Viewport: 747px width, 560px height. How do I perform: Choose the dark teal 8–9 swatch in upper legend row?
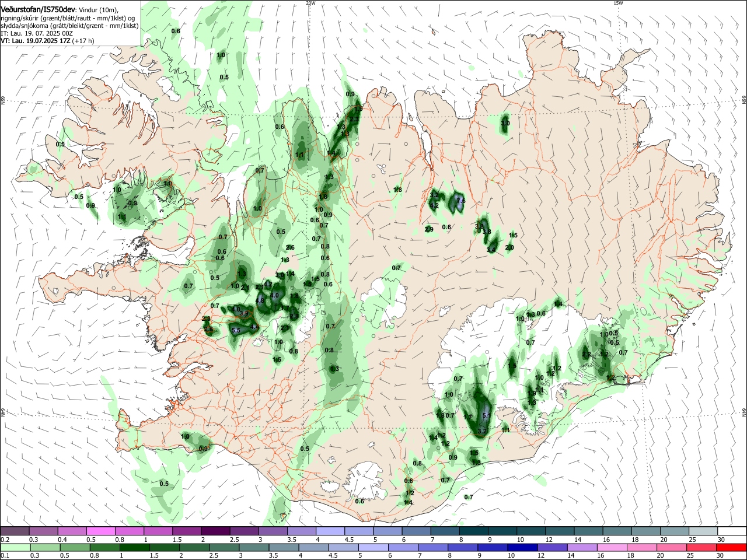coord(474,531)
